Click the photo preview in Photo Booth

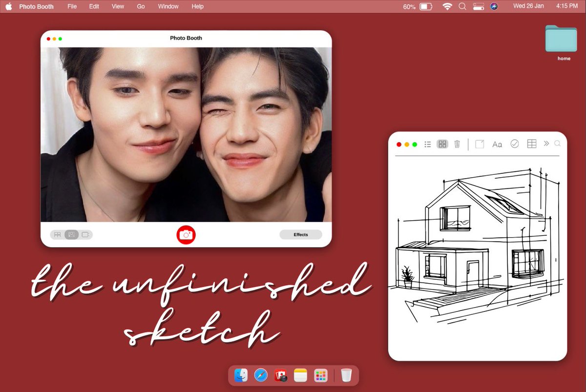[186, 135]
